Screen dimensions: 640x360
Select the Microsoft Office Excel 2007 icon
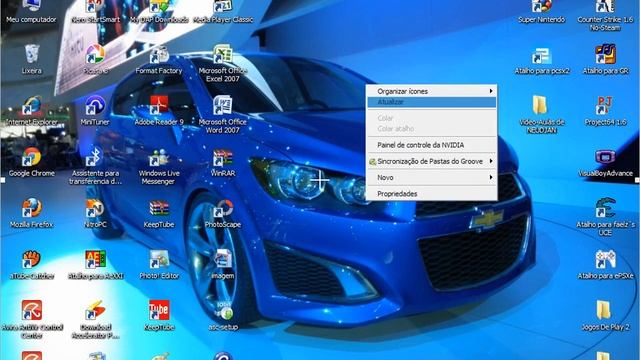click(223, 55)
